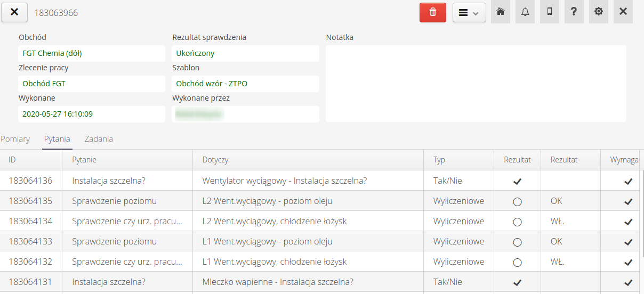
Task: Toggle Rezultat circle for row 183064135
Action: [x=517, y=202]
